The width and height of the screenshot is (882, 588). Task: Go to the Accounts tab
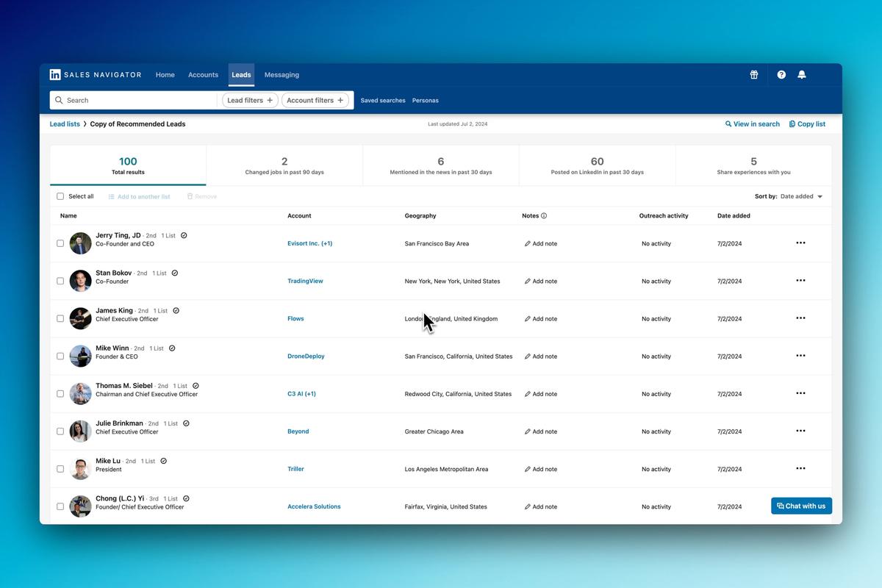pos(203,75)
